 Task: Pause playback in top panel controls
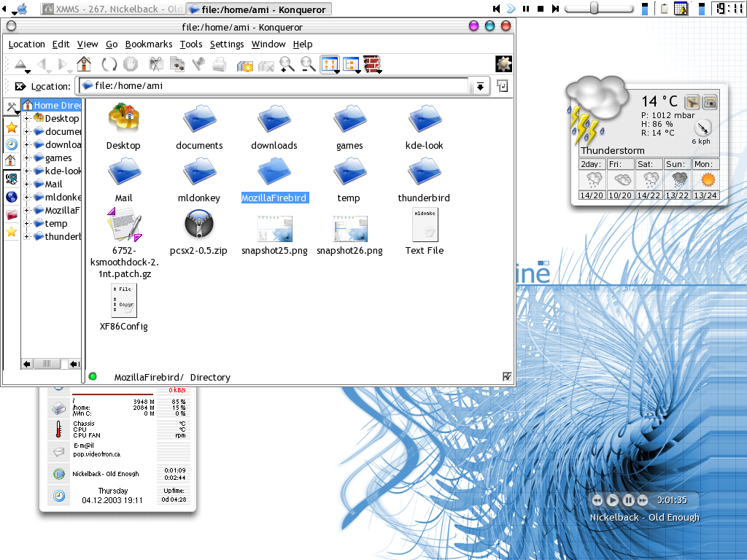pos(526,9)
